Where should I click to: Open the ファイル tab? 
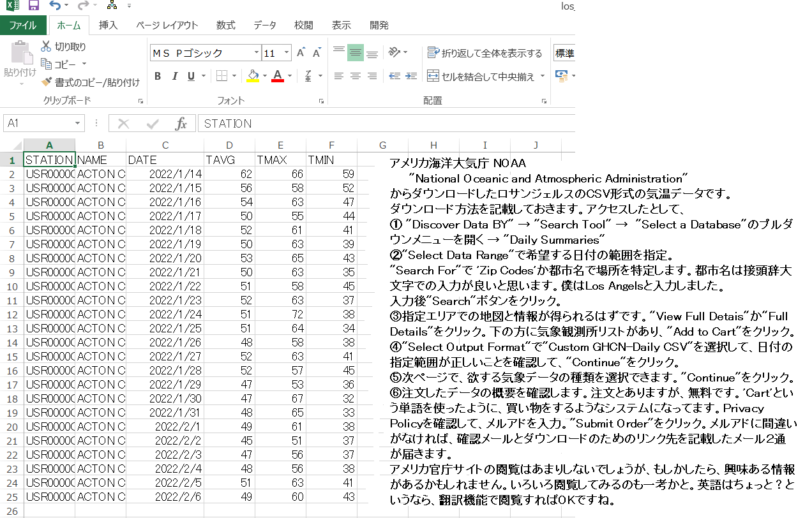tap(23, 26)
